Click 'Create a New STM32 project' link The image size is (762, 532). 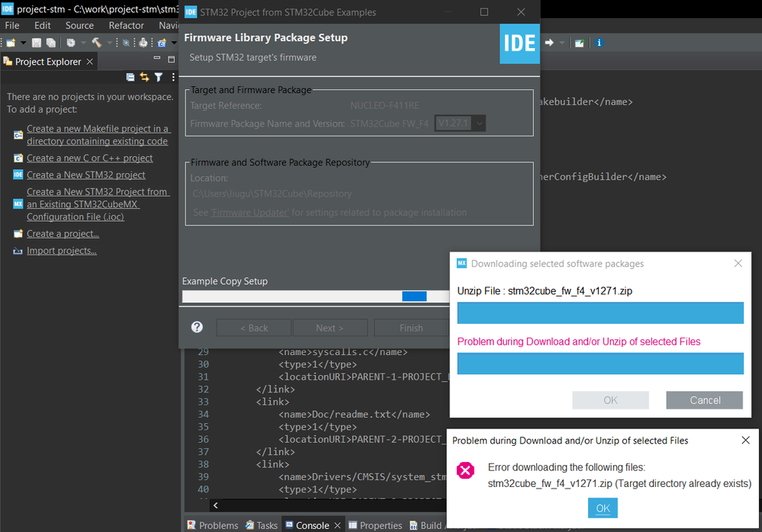tap(86, 175)
